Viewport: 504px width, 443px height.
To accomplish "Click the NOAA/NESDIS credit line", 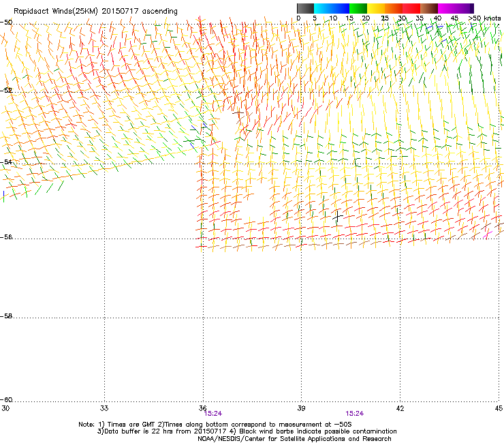I will coord(294,439).
